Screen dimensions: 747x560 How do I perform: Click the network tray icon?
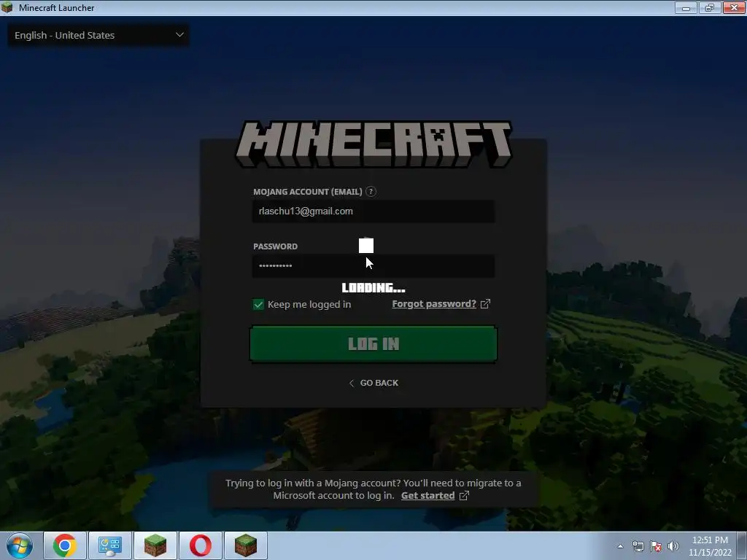tap(638, 546)
